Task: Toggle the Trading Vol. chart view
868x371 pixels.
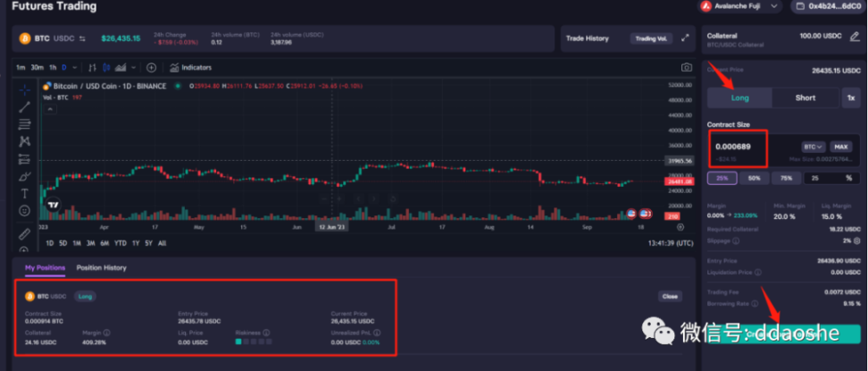Action: [x=649, y=38]
